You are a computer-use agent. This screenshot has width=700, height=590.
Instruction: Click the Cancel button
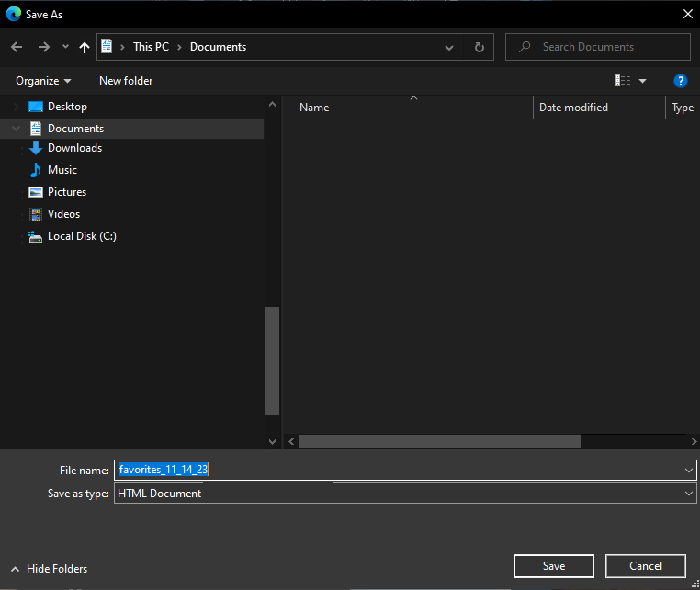pos(646,566)
